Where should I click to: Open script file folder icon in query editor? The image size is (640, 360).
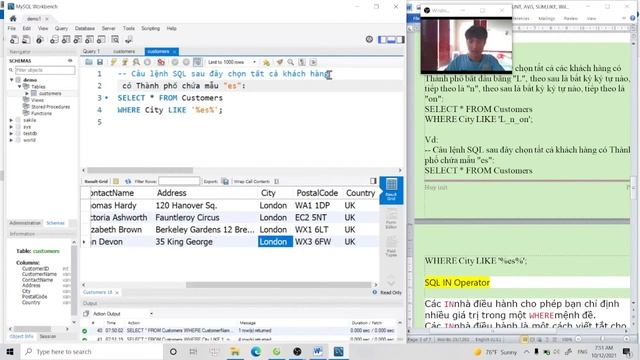(x=89, y=62)
